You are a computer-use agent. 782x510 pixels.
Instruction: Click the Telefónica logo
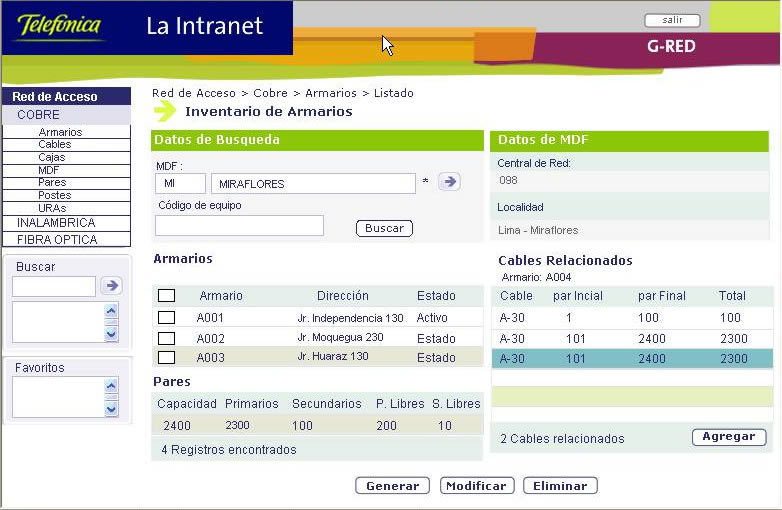pos(60,27)
